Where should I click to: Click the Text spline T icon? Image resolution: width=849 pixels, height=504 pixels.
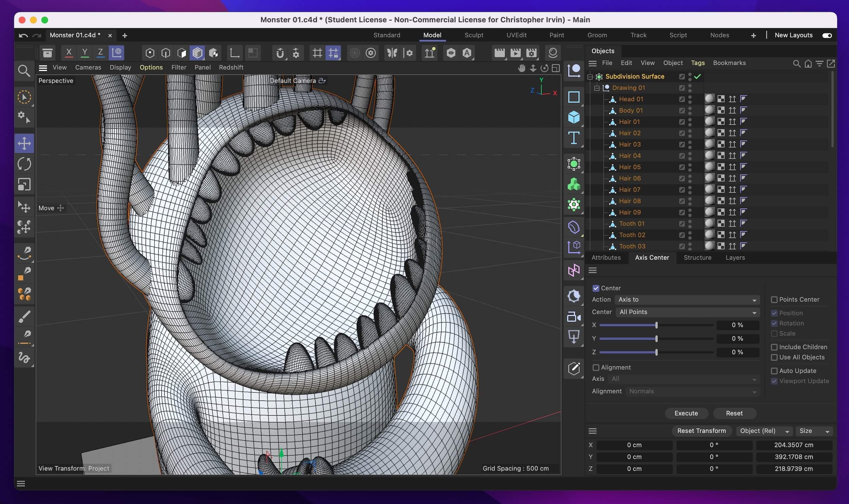pos(574,138)
